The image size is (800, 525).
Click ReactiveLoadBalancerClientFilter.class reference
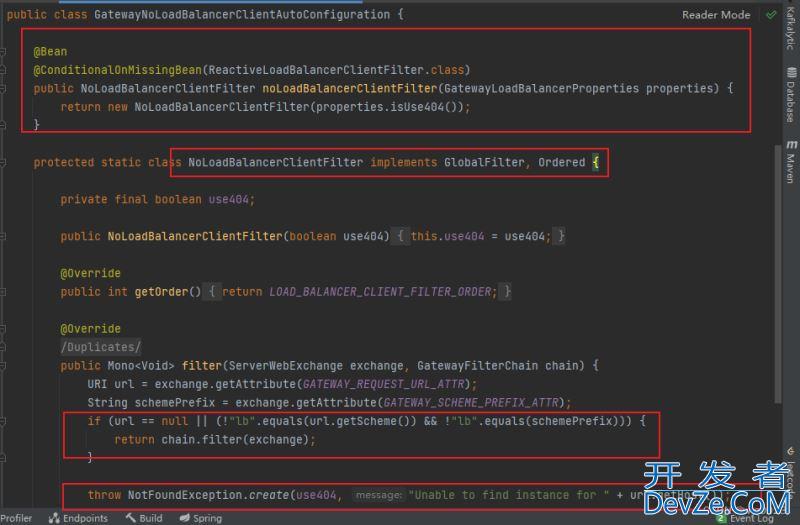click(x=336, y=70)
